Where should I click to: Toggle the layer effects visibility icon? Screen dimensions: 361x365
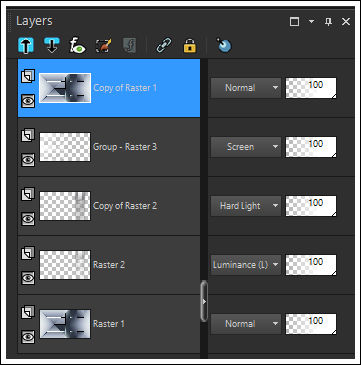pos(77,45)
